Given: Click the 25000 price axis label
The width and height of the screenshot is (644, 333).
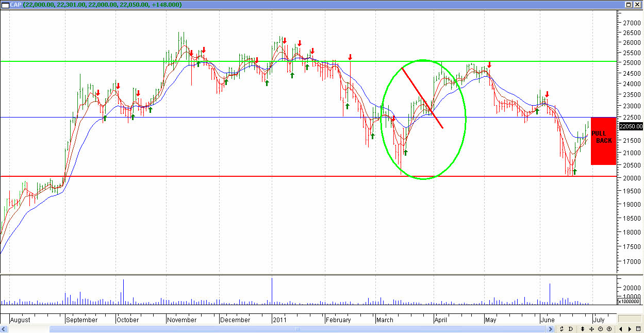Looking at the screenshot, I should [x=631, y=63].
